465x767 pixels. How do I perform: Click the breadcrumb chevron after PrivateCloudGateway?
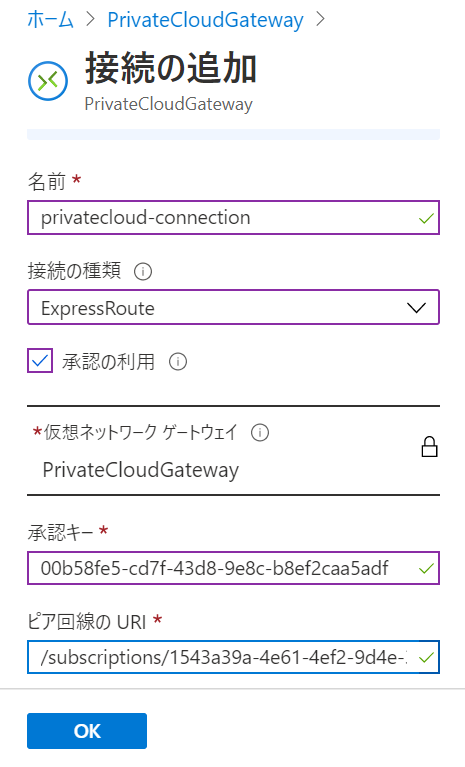click(321, 20)
